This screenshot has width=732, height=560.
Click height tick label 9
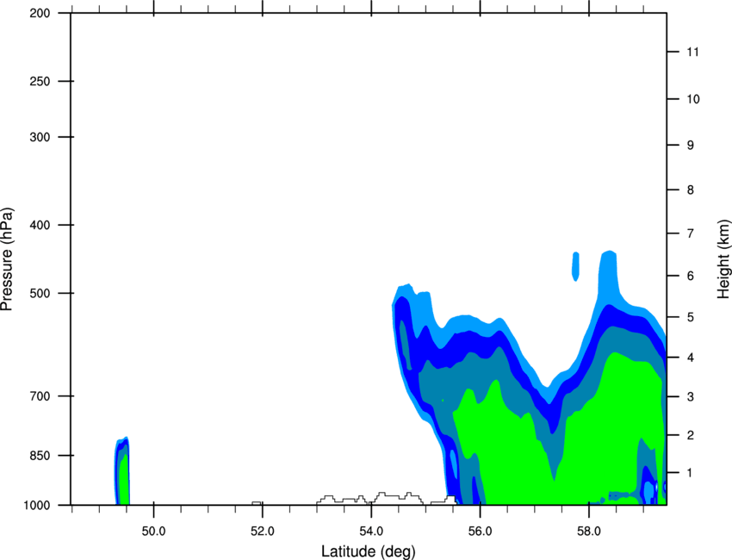(691, 146)
